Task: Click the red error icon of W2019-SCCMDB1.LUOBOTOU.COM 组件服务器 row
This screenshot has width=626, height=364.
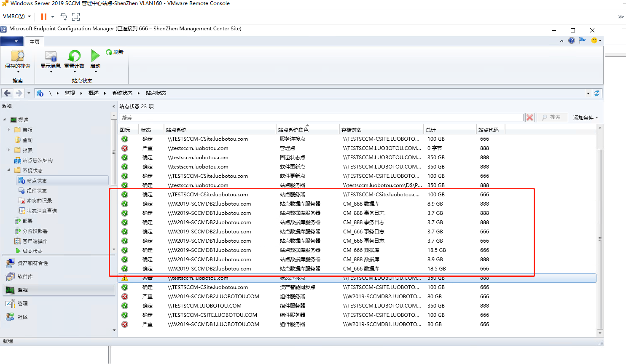Action: click(125, 324)
